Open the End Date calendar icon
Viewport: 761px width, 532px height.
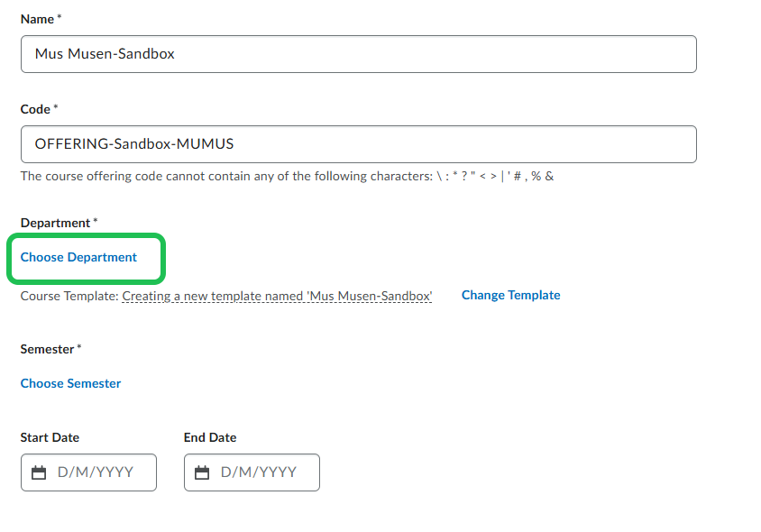(x=202, y=472)
